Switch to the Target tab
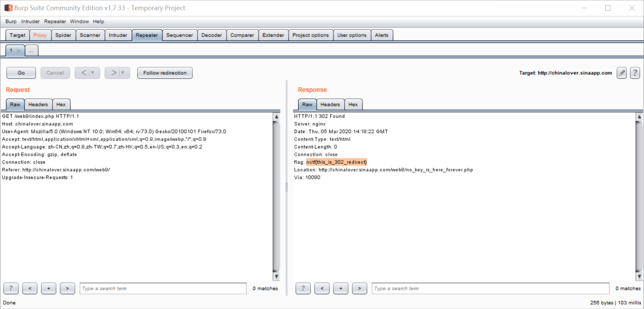 pos(18,35)
